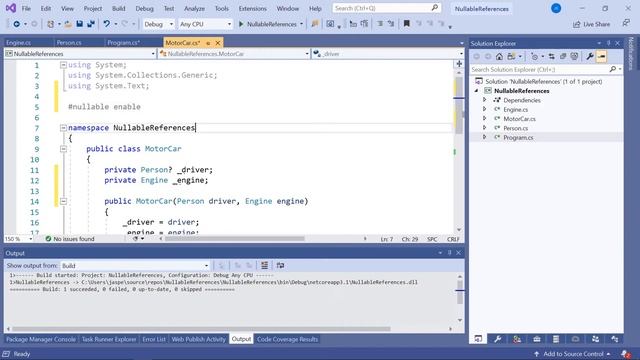Collapse the namespace region at line 7
The width and height of the screenshot is (640, 360).
[63, 128]
